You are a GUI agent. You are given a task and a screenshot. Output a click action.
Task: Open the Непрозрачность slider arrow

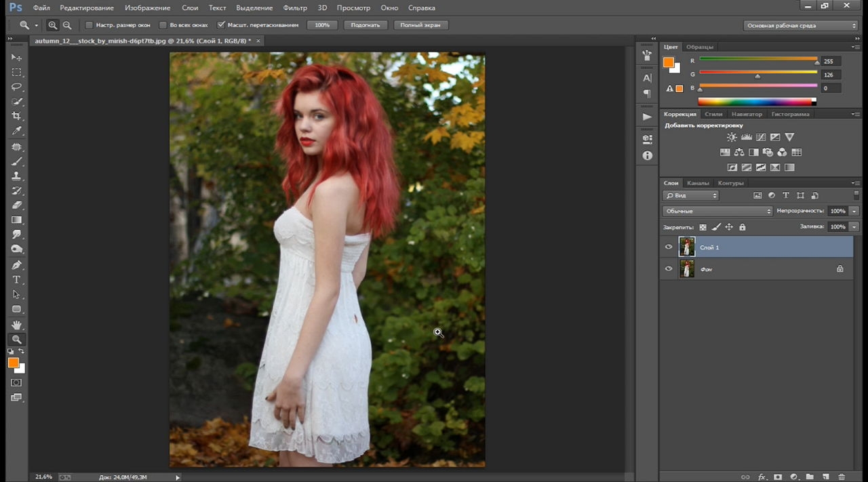click(854, 211)
